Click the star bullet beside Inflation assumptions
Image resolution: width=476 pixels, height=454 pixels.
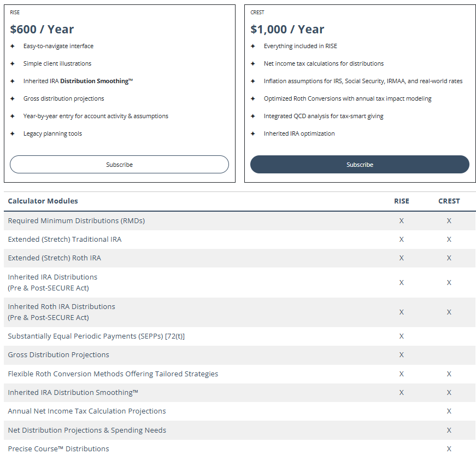pos(253,81)
